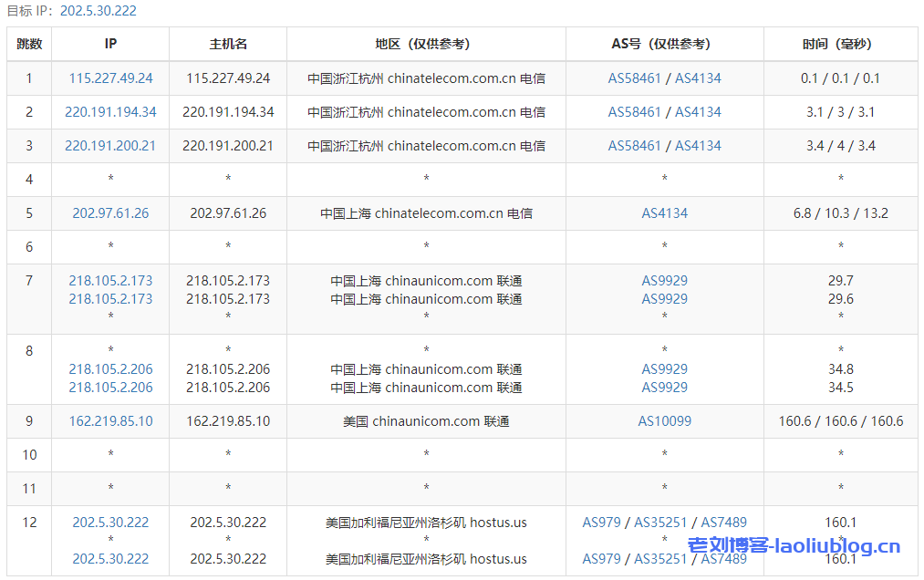Screen dimensions: 924x580
Task: Open IP link 115.227.49.24 in hop 1
Action: pyautogui.click(x=109, y=78)
